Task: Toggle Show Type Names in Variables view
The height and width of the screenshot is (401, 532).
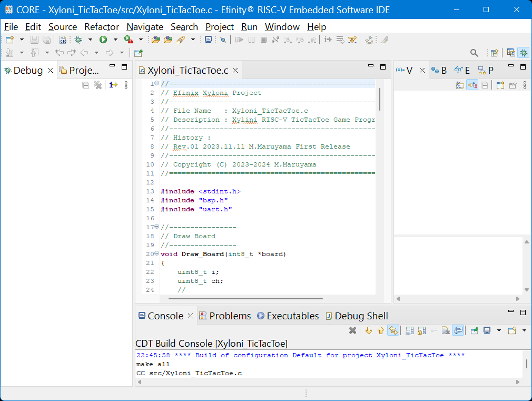Action: click(x=460, y=85)
